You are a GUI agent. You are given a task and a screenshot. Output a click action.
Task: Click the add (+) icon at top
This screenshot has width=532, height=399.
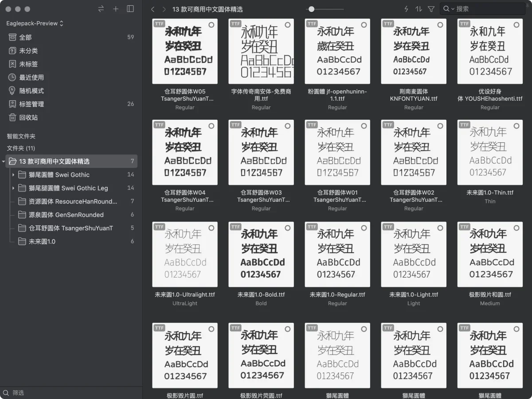click(x=116, y=9)
